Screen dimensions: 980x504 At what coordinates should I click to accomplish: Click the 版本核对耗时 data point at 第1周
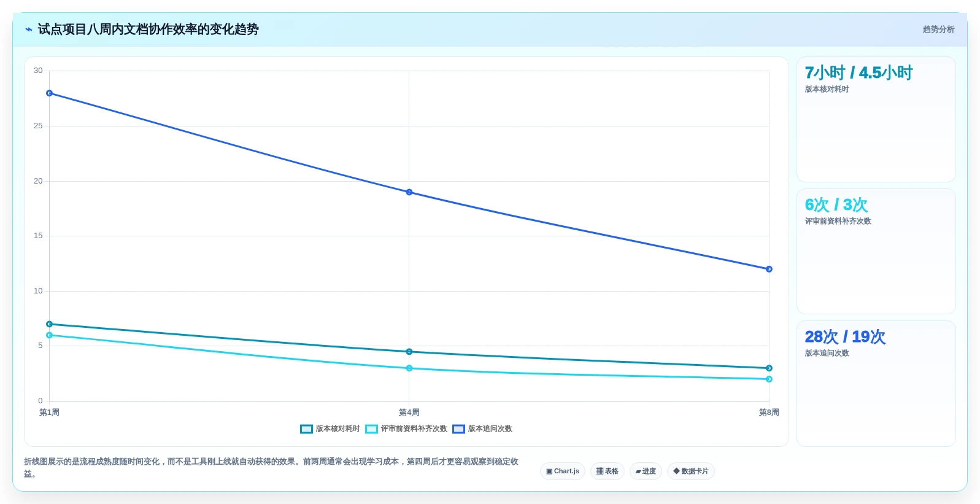coord(50,324)
